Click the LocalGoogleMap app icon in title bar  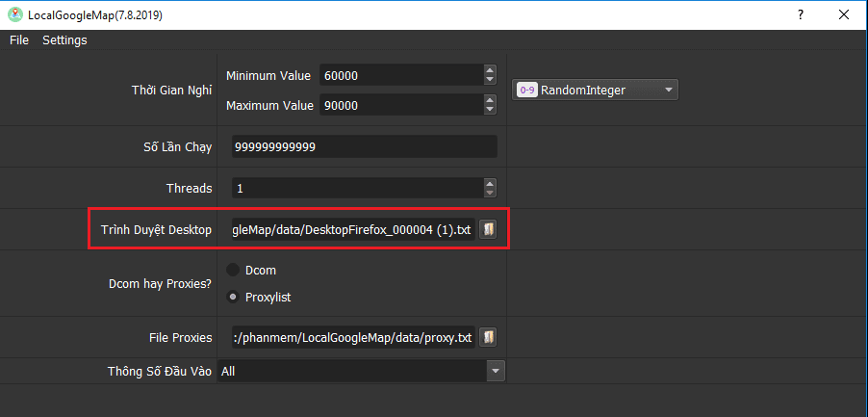click(x=15, y=15)
